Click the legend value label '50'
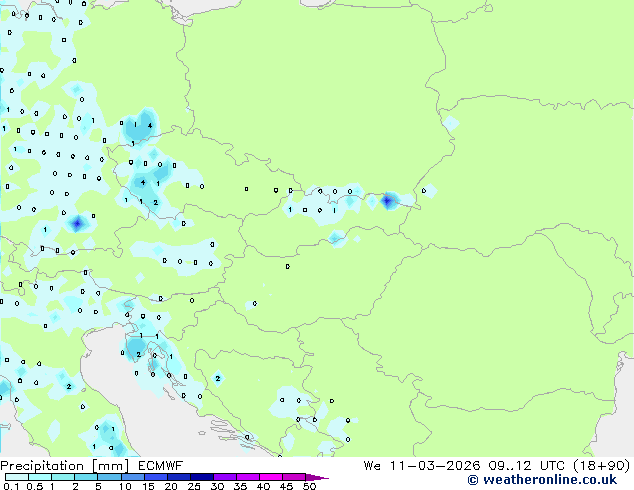Viewport: 634px width, 490px height. pyautogui.click(x=309, y=486)
